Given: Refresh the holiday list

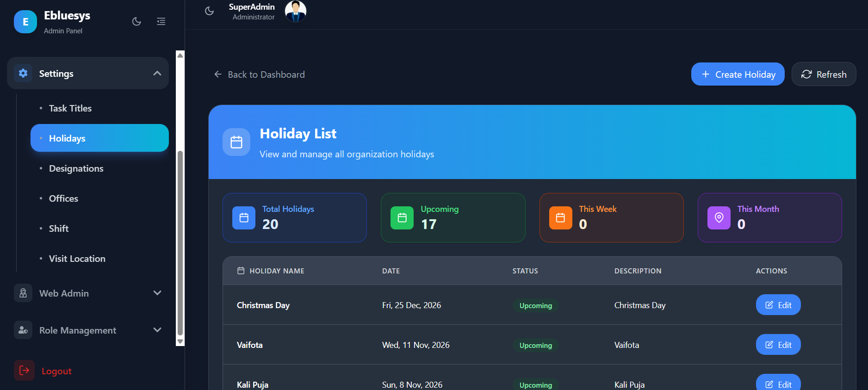Looking at the screenshot, I should click(824, 74).
